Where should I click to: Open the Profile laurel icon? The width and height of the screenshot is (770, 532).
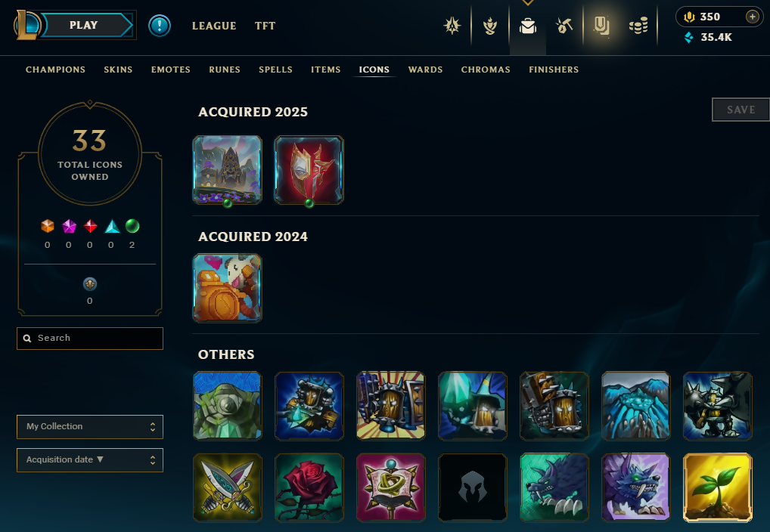click(489, 26)
